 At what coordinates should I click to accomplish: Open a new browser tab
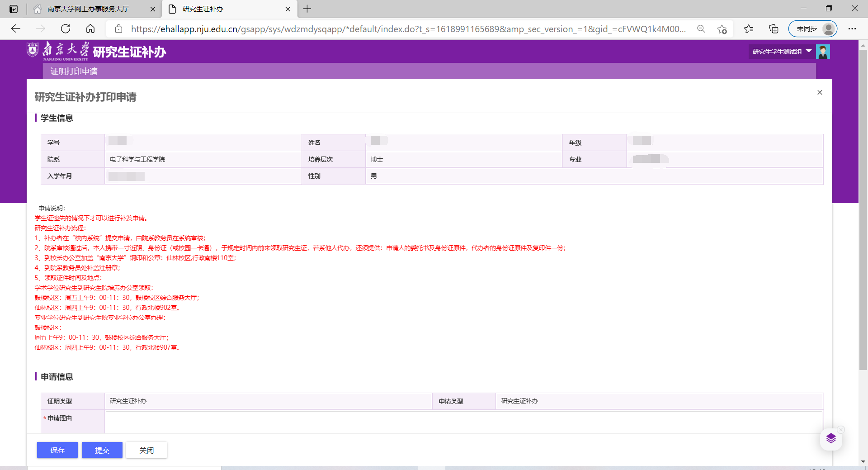(307, 9)
